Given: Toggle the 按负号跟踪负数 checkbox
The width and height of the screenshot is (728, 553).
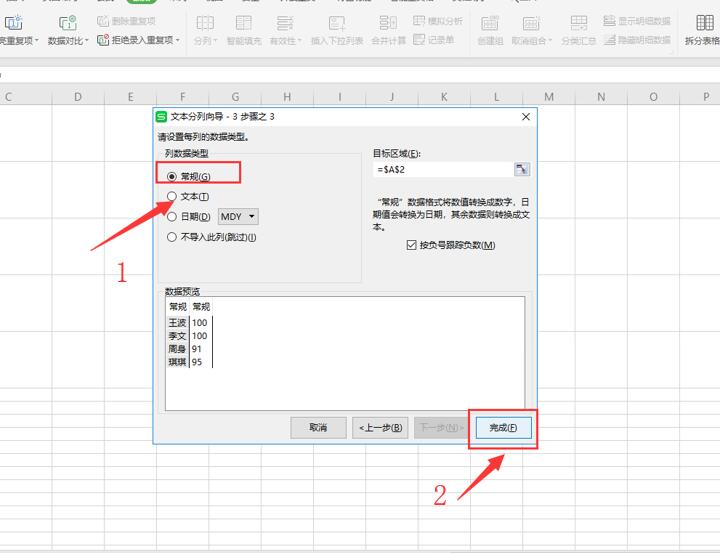Looking at the screenshot, I should click(x=411, y=245).
